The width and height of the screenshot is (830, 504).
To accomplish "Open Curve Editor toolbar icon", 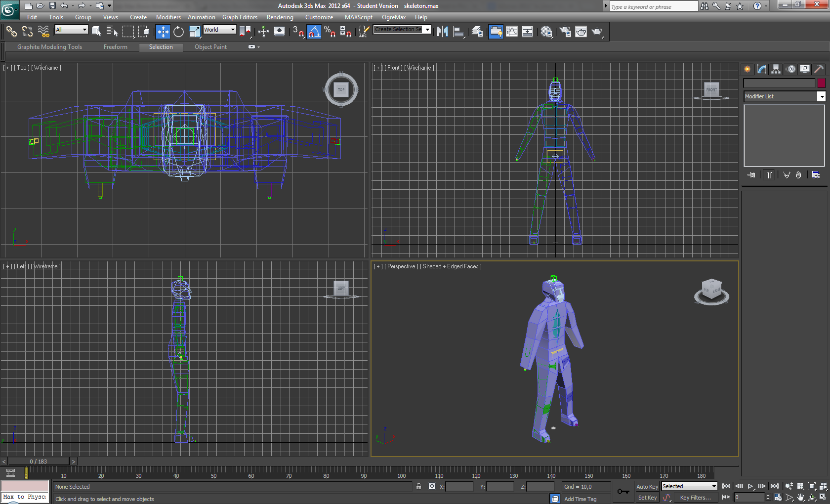I will [x=512, y=32].
